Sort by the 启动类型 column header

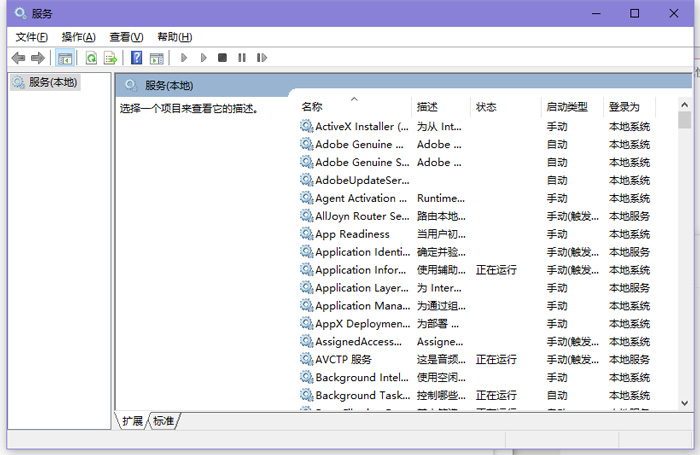pyautogui.click(x=566, y=107)
